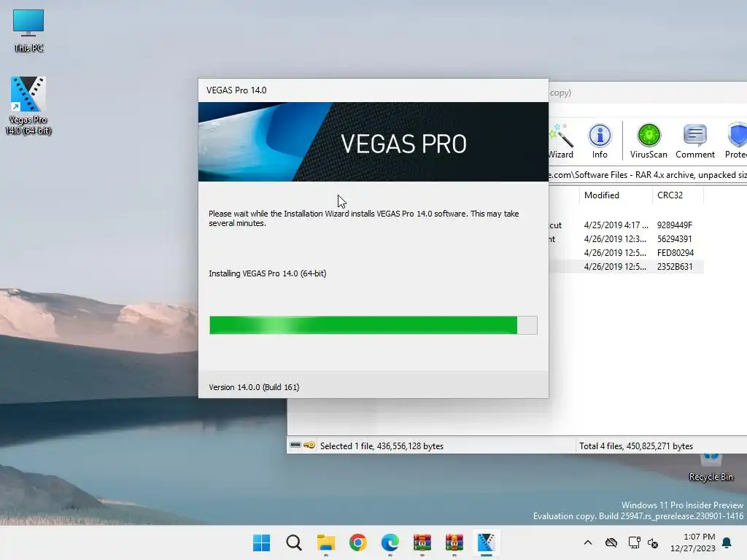This screenshot has height=560, width=747.
Task: Click 'Selected 1 file, 436,556,128 bytes' status
Action: pyautogui.click(x=382, y=446)
